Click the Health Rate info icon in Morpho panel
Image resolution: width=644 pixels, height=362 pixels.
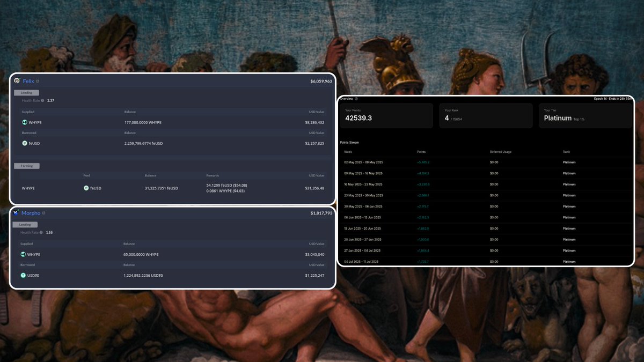click(41, 233)
